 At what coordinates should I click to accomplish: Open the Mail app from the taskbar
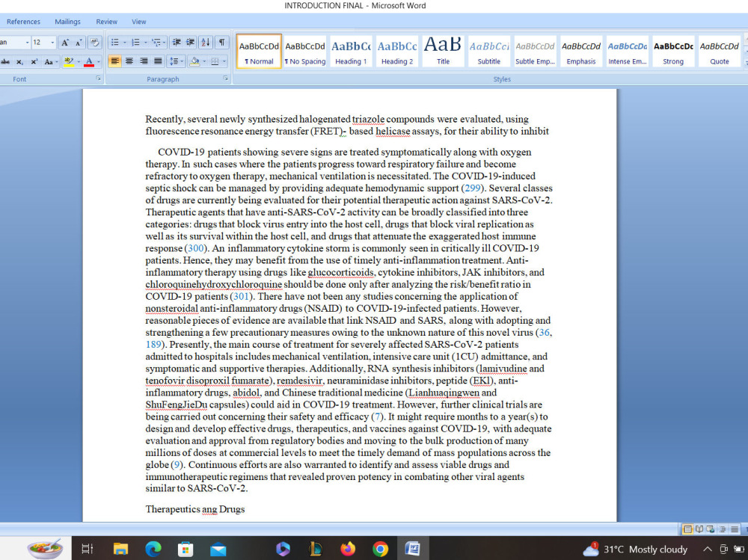pos(218,549)
